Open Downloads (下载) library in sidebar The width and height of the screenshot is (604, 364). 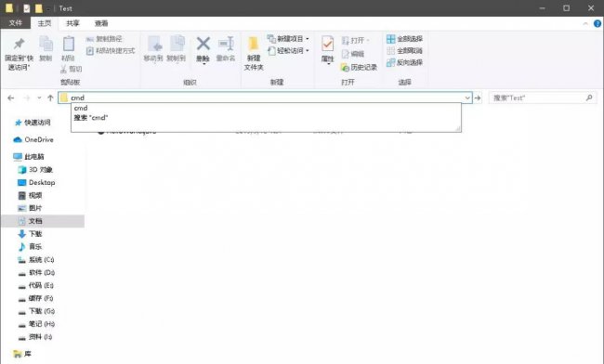point(30,234)
